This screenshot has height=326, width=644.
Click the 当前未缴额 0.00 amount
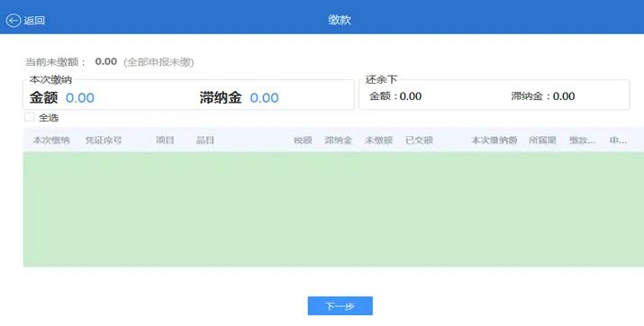(106, 61)
